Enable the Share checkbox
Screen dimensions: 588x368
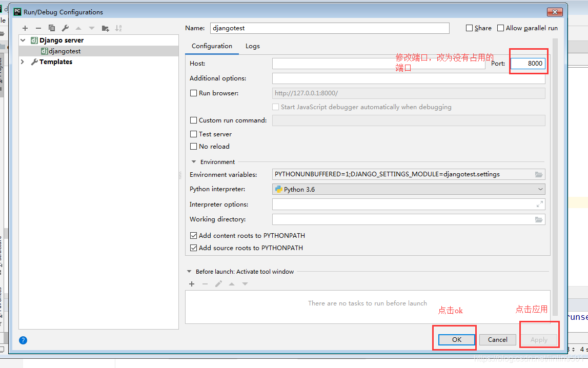point(468,28)
